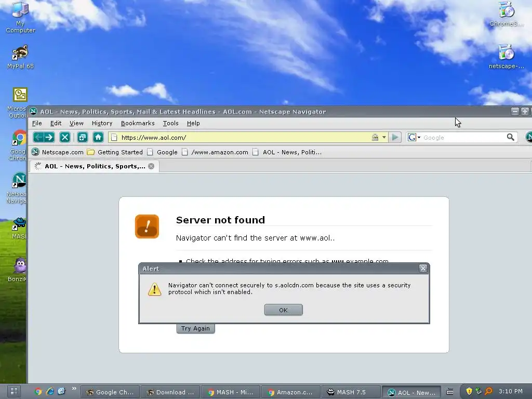Open the Edit menu

(56, 123)
